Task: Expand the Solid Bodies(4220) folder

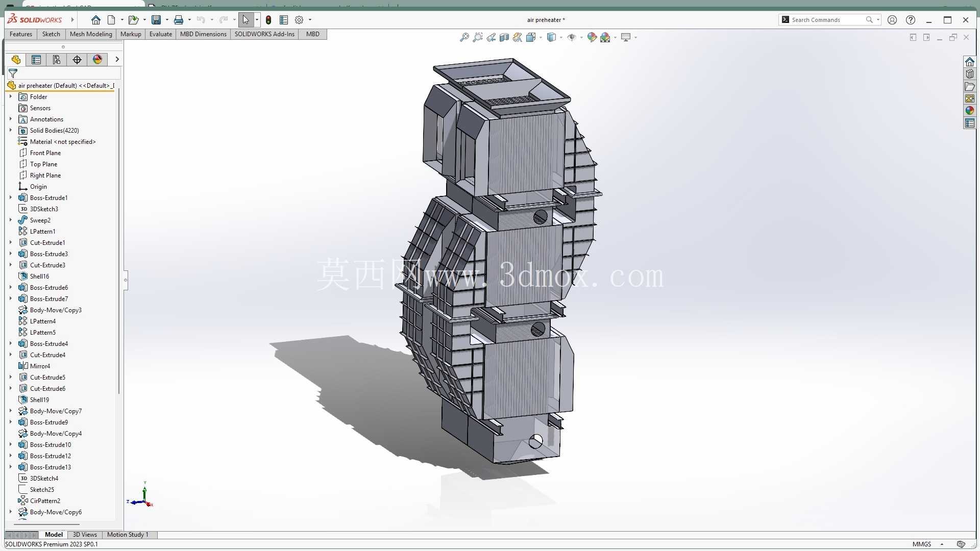Action: pos(10,130)
